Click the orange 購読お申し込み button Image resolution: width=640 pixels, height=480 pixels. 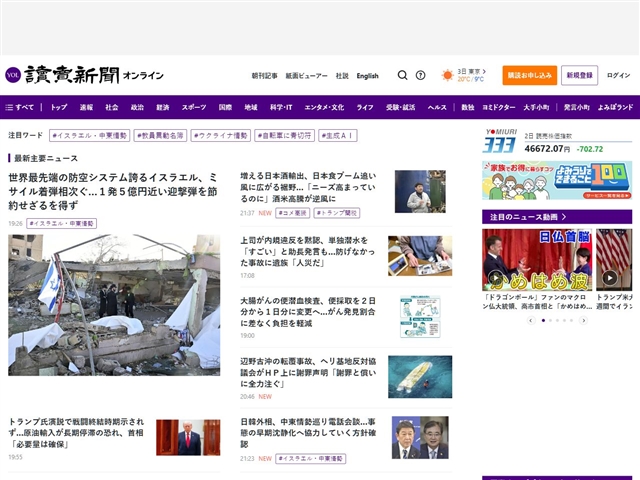[530, 76]
